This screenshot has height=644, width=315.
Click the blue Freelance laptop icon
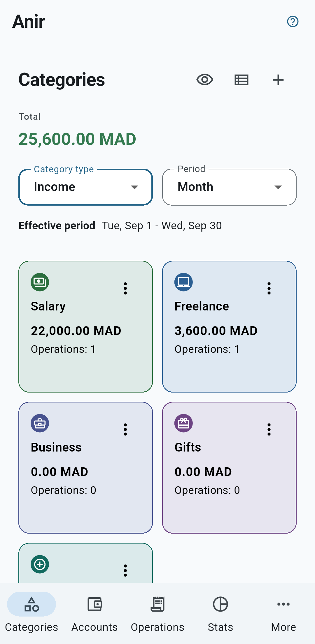tap(183, 282)
